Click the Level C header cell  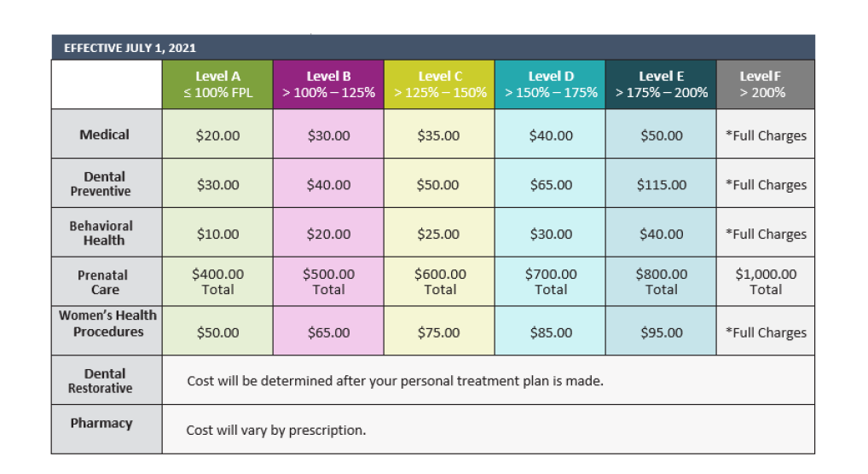tap(439, 84)
